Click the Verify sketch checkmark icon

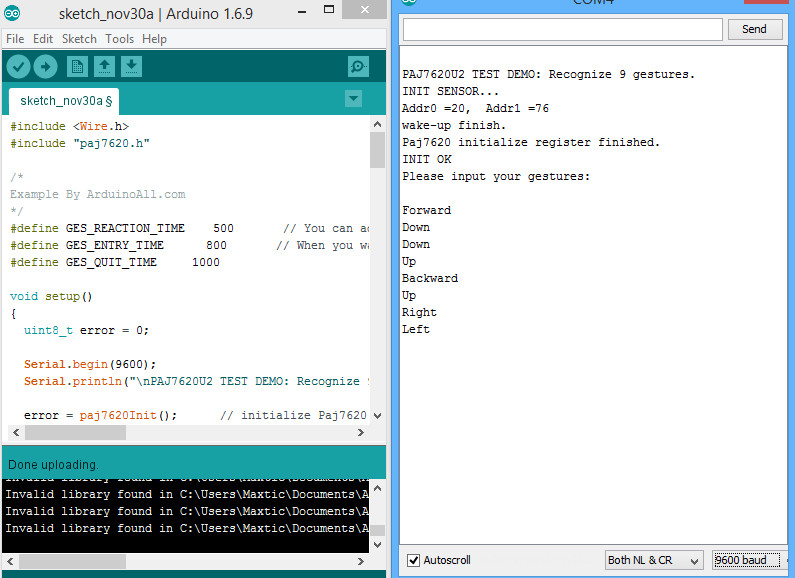(18, 66)
